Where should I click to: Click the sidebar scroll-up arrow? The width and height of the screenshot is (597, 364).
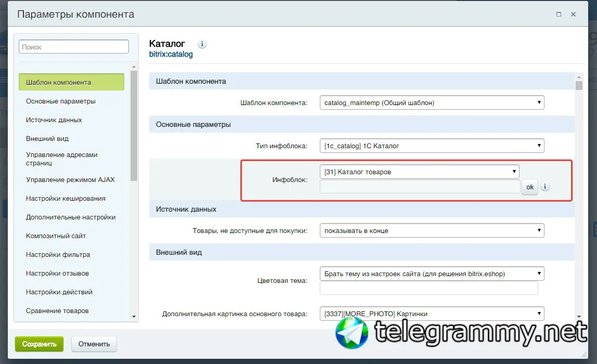tap(134, 67)
